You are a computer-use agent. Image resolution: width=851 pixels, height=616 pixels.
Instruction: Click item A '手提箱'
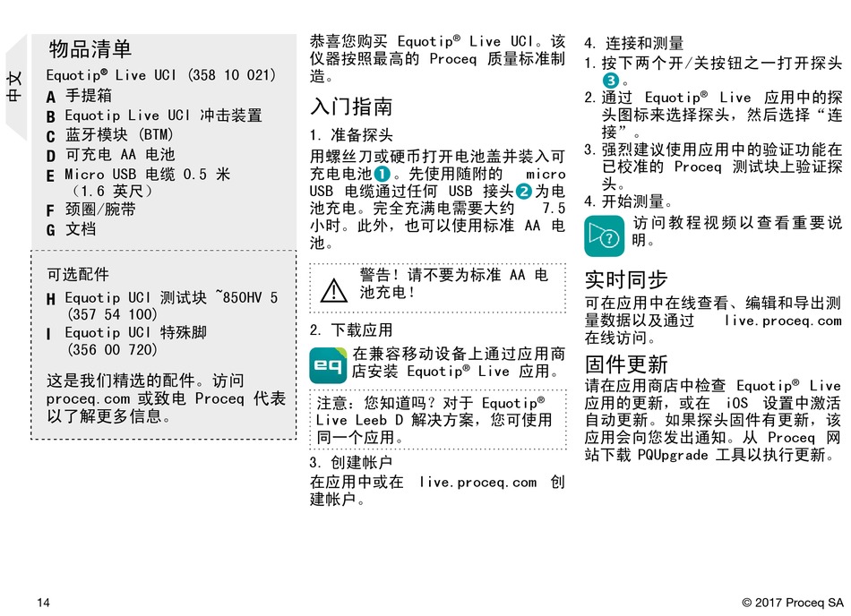79,96
